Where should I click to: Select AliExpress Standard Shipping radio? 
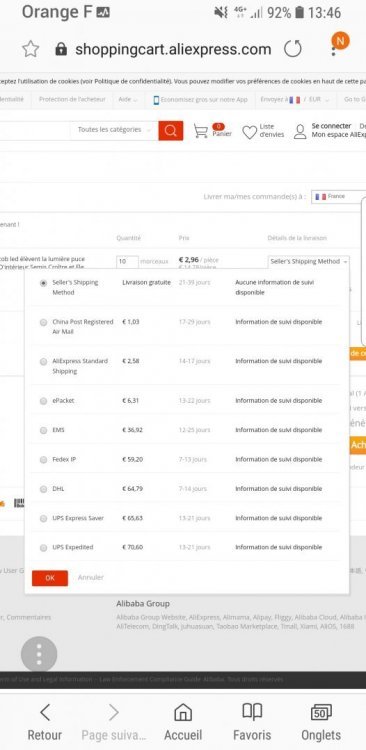click(x=44, y=362)
